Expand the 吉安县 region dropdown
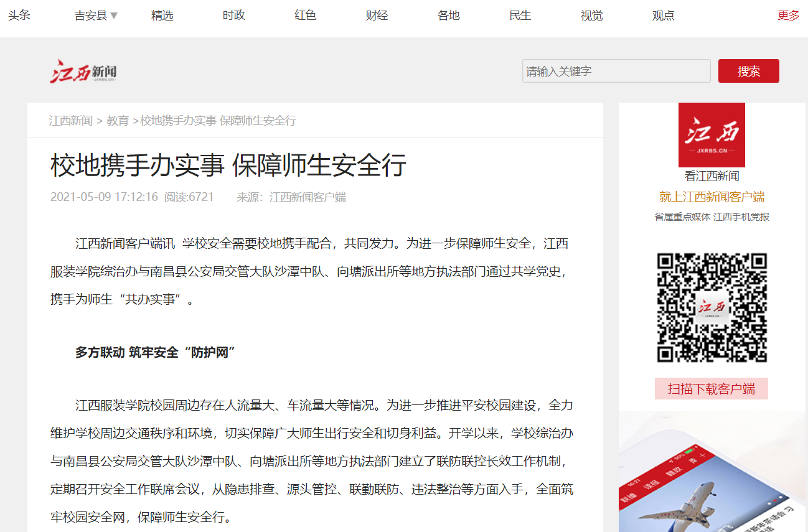The height and width of the screenshot is (532, 808). pos(96,16)
